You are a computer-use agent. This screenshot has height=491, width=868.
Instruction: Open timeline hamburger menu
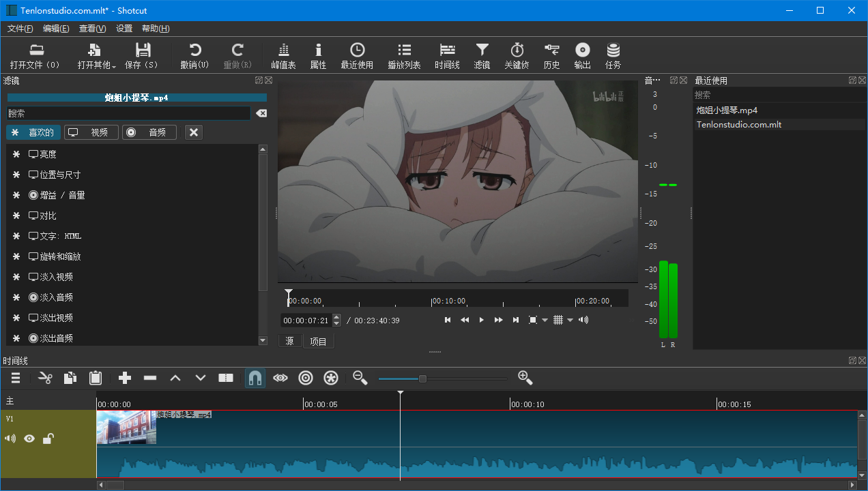pyautogui.click(x=16, y=378)
